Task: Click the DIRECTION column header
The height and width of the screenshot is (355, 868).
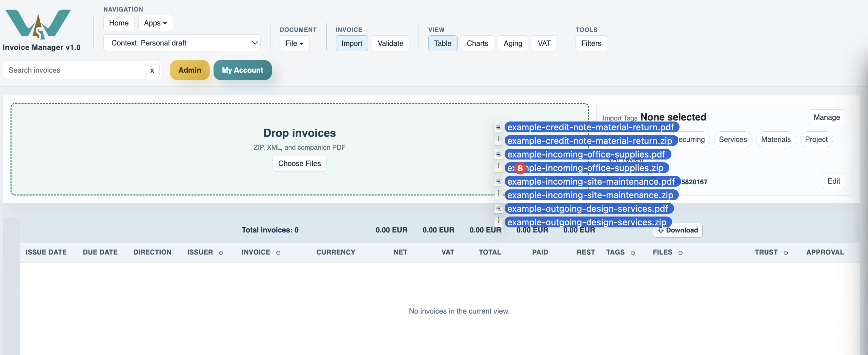Action: pos(152,252)
